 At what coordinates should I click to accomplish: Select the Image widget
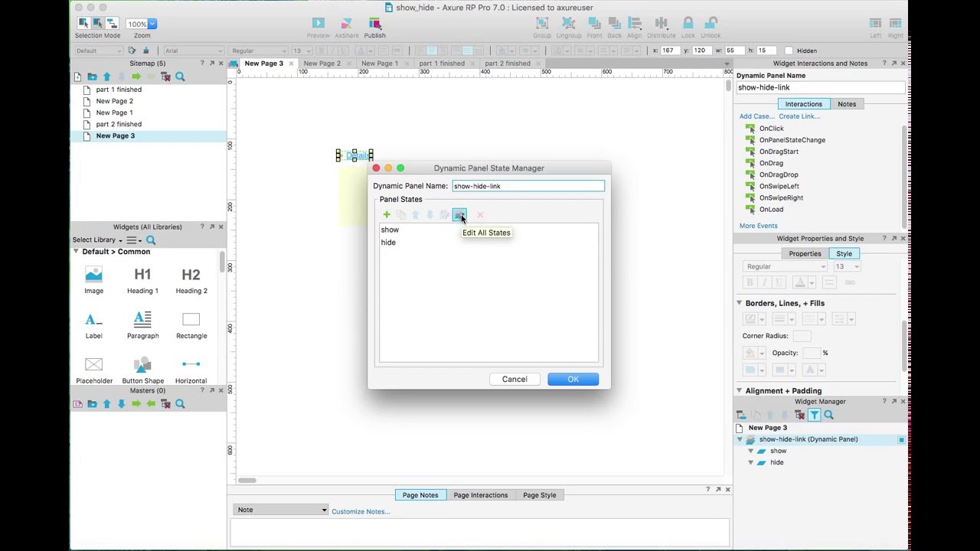93,274
